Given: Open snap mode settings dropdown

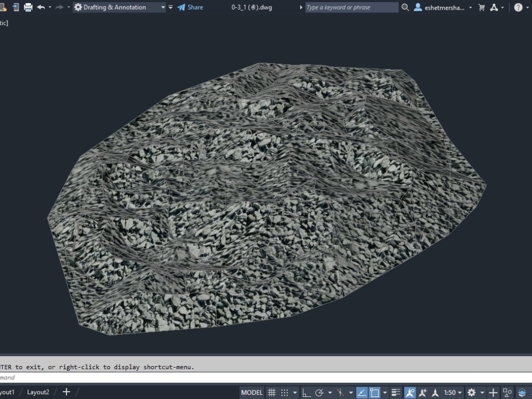Looking at the screenshot, I should click(x=295, y=393).
